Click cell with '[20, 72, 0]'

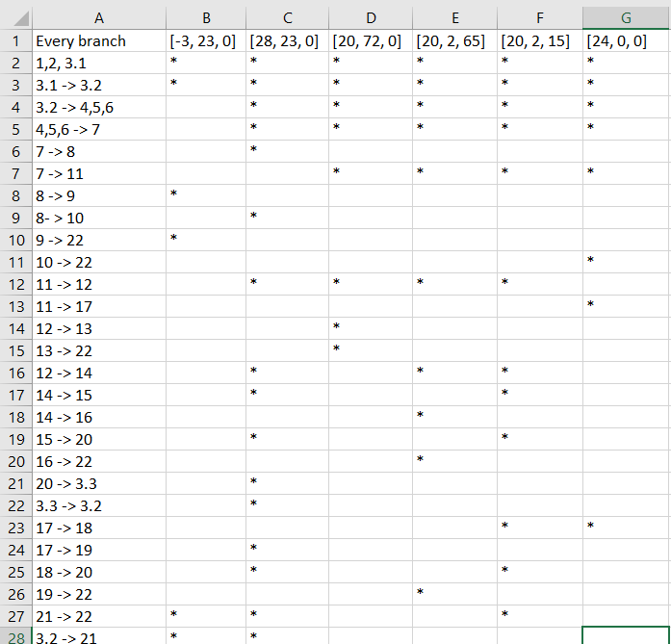coord(371,41)
